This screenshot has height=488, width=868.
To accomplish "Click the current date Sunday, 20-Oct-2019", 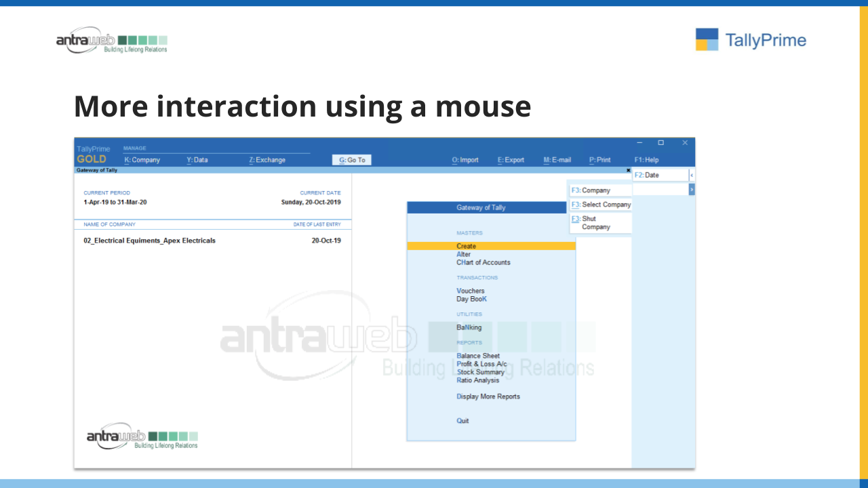I will tap(311, 202).
